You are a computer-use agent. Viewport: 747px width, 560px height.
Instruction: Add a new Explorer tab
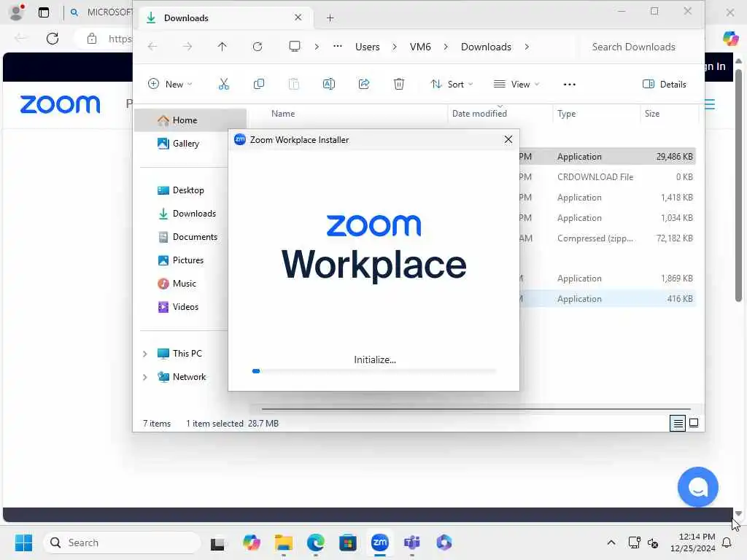[x=330, y=18]
